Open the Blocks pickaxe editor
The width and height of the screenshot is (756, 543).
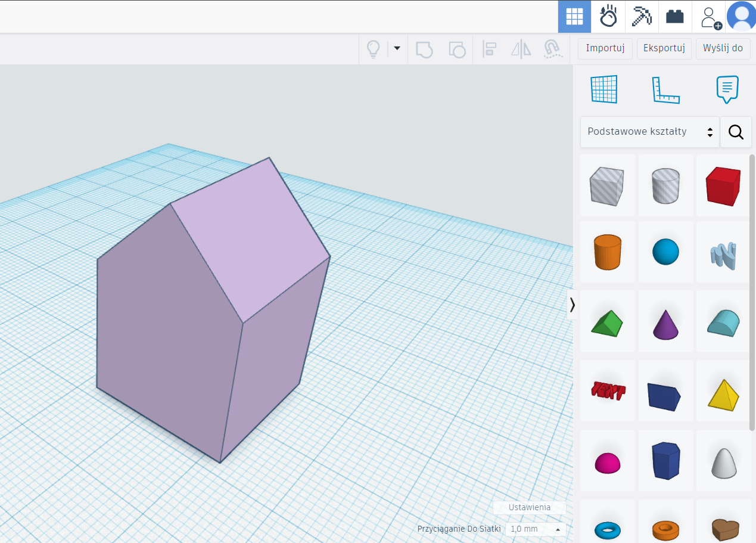tap(642, 17)
